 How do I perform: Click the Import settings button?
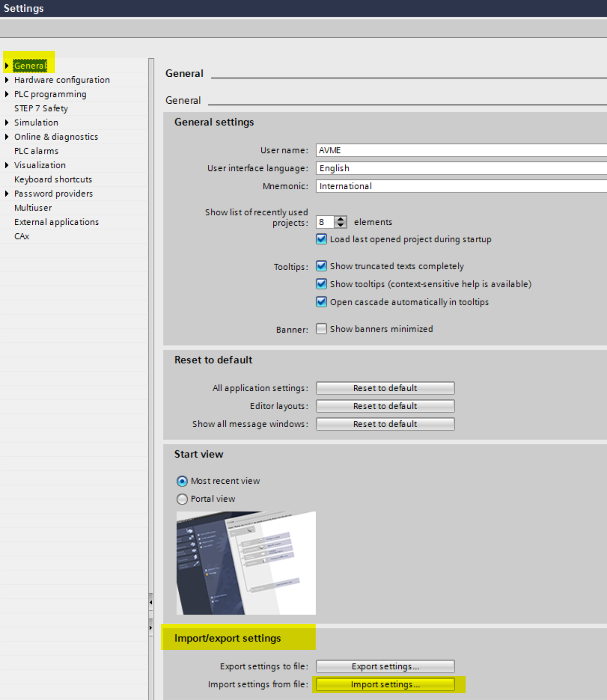point(385,684)
